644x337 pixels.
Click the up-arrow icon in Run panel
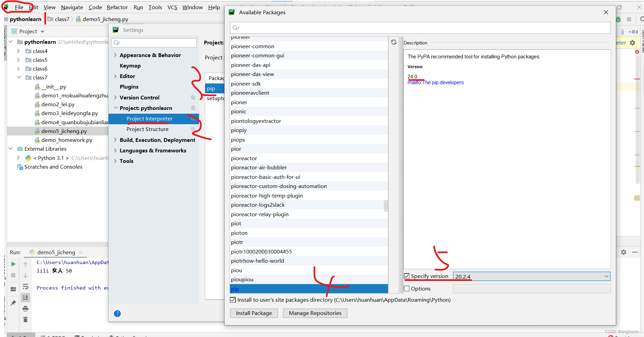(25, 264)
